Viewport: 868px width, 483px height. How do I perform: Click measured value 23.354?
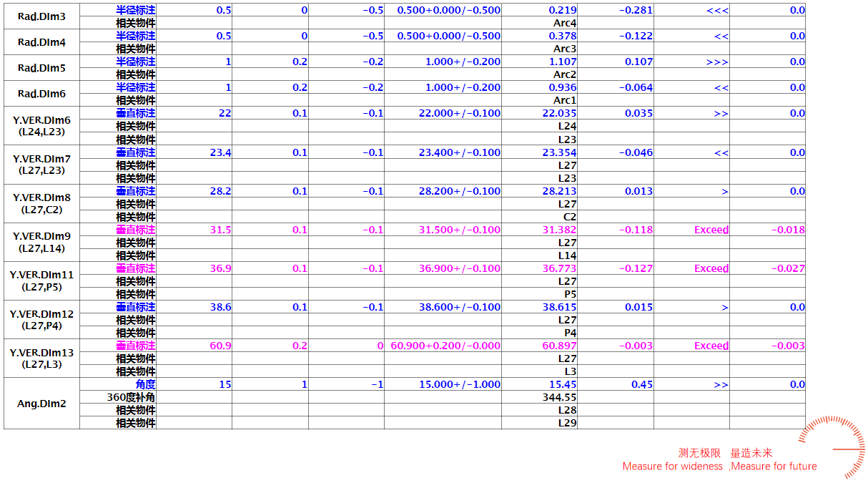coord(560,152)
